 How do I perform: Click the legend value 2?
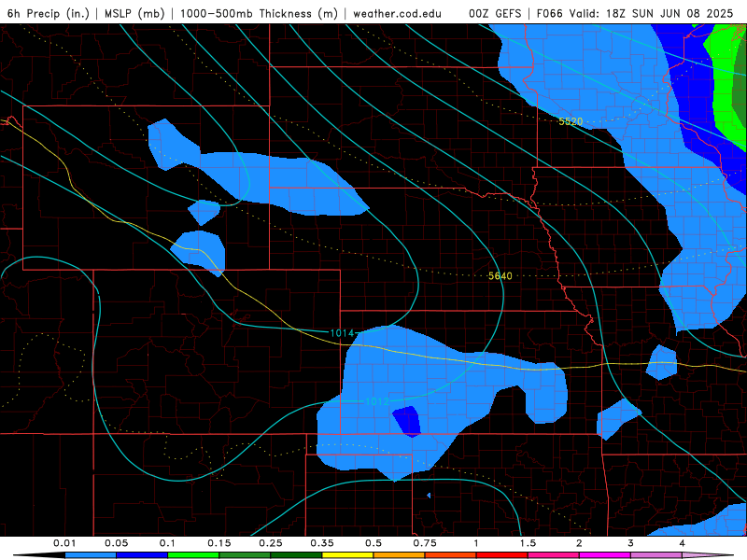pyautogui.click(x=579, y=543)
